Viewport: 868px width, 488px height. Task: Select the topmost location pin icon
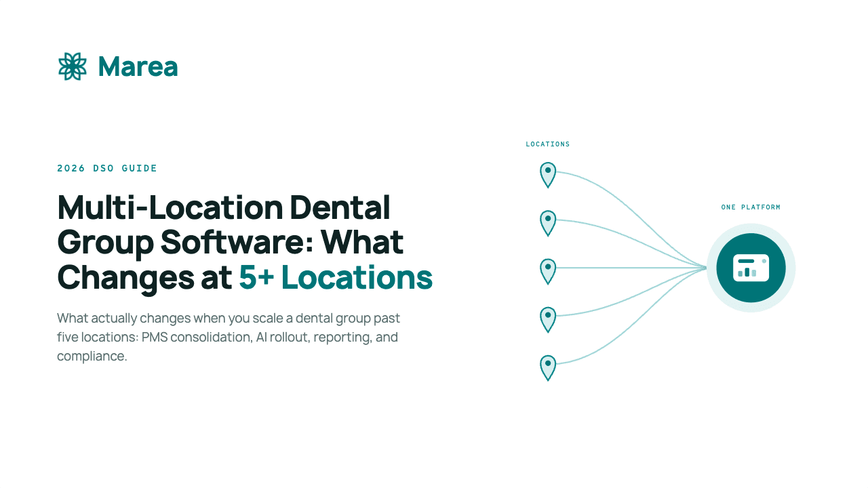click(x=548, y=175)
